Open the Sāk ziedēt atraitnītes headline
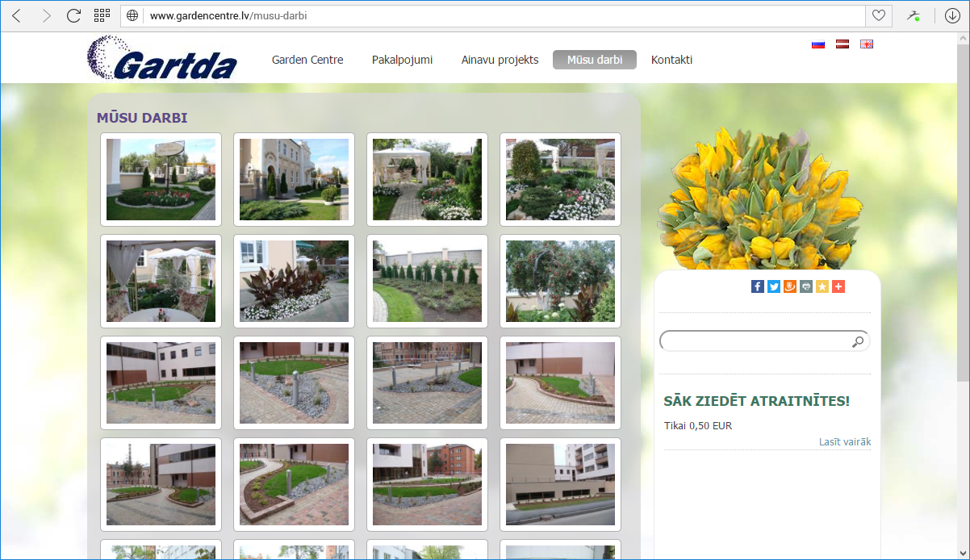This screenshot has width=970, height=560. (756, 401)
